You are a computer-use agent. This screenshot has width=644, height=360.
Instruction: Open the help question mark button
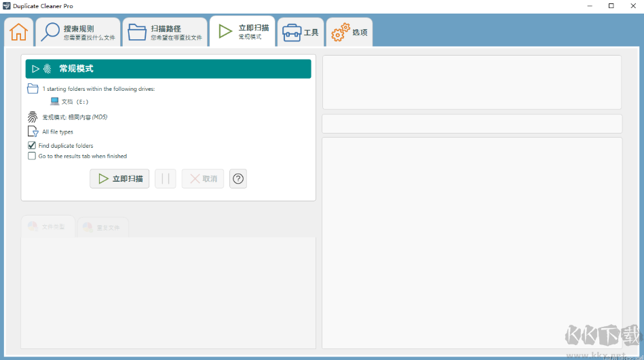(238, 178)
